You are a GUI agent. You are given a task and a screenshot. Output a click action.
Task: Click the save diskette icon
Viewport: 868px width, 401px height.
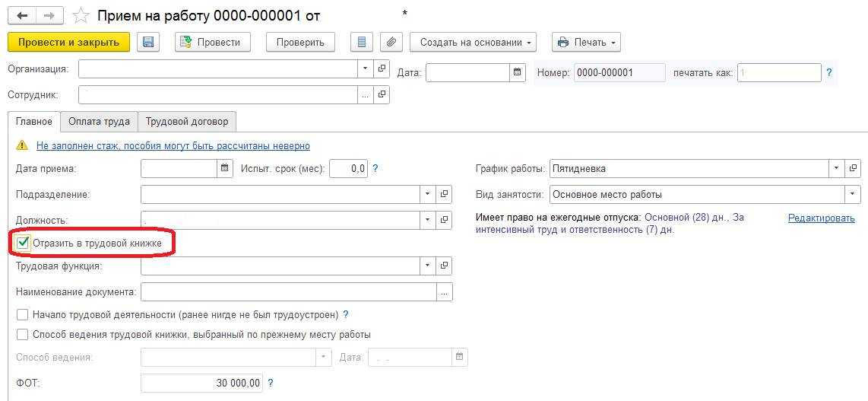coord(148,43)
